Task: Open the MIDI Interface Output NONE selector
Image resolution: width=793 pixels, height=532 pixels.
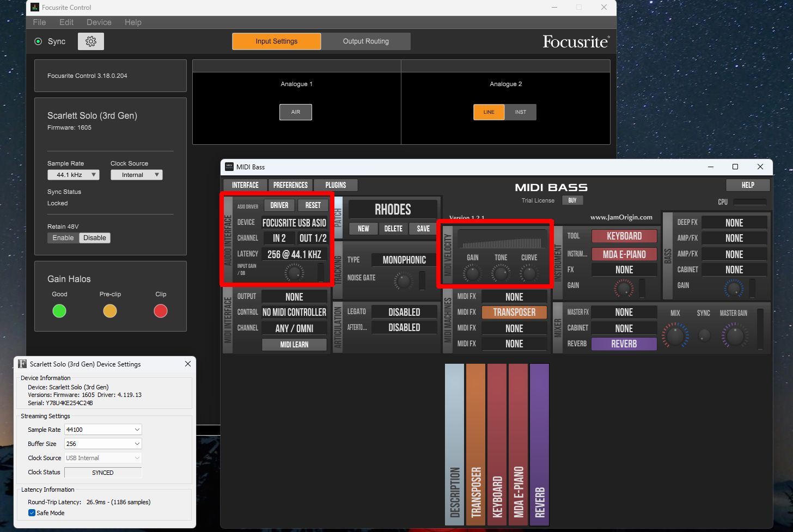Action: coord(295,297)
